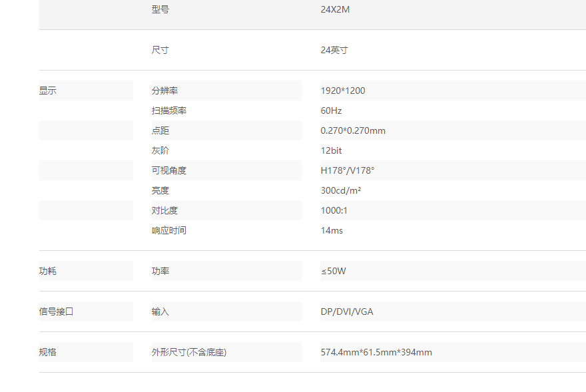
Task: Select the '型号' label text
Action: pos(160,9)
